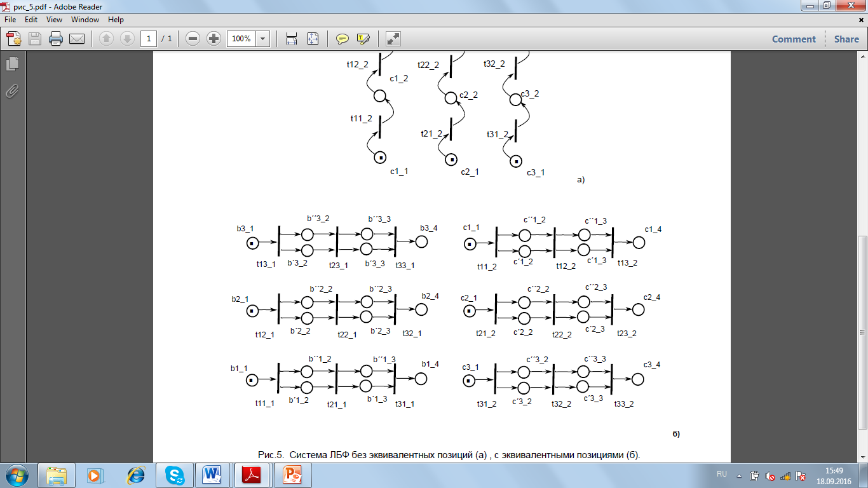This screenshot has width=868, height=488.
Task: Open Skype from taskbar
Action: pos(175,475)
